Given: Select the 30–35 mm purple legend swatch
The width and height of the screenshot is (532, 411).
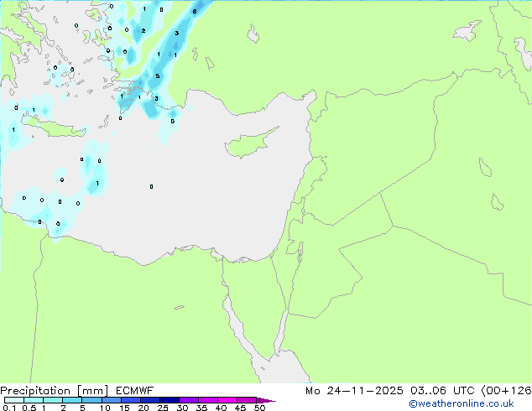Looking at the screenshot, I should 189,400.
